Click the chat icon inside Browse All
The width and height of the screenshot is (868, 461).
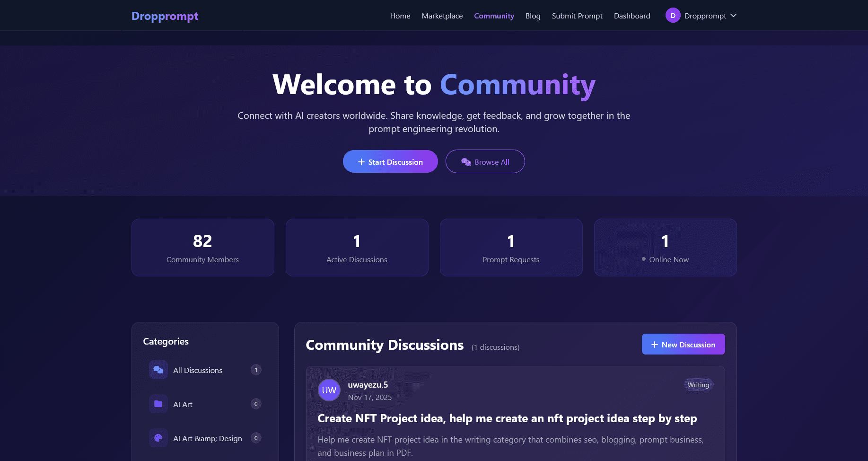tap(465, 161)
